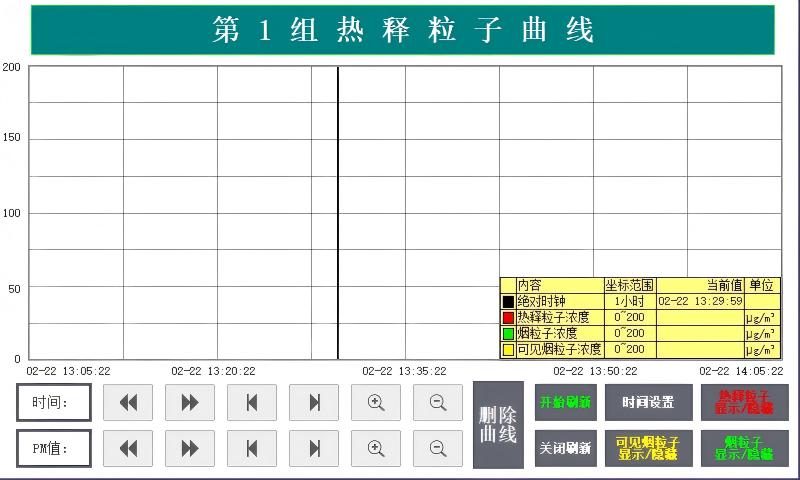The width and height of the screenshot is (800, 480).
Task: Toggle 烟粒子 显示/隐藏
Action: click(744, 448)
